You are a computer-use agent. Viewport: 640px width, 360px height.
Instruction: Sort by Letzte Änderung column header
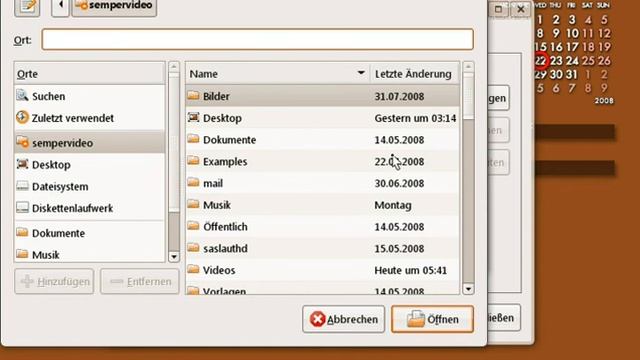point(414,74)
